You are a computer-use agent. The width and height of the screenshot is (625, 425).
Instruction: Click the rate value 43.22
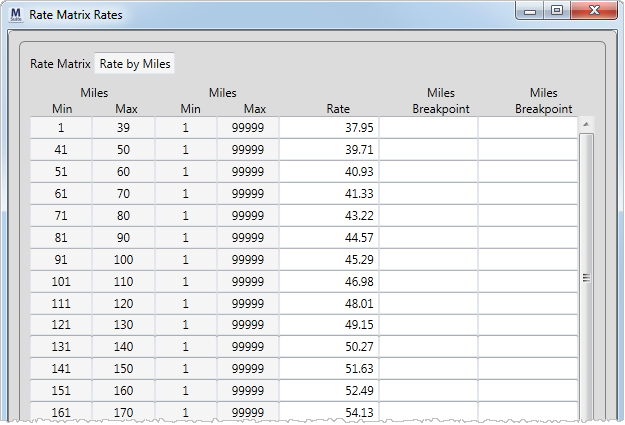[328, 215]
